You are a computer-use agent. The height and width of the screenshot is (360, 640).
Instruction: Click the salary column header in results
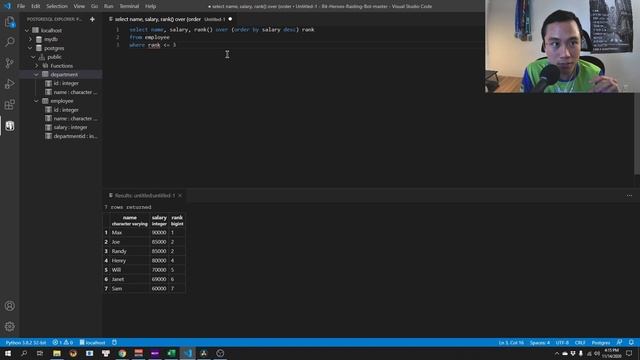point(159,220)
